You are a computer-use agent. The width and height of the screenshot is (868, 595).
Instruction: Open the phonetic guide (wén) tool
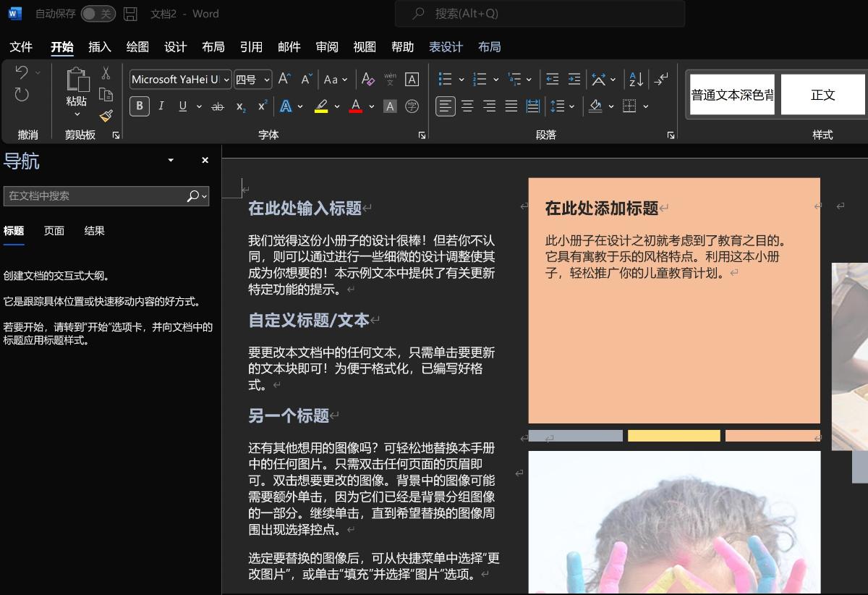390,79
